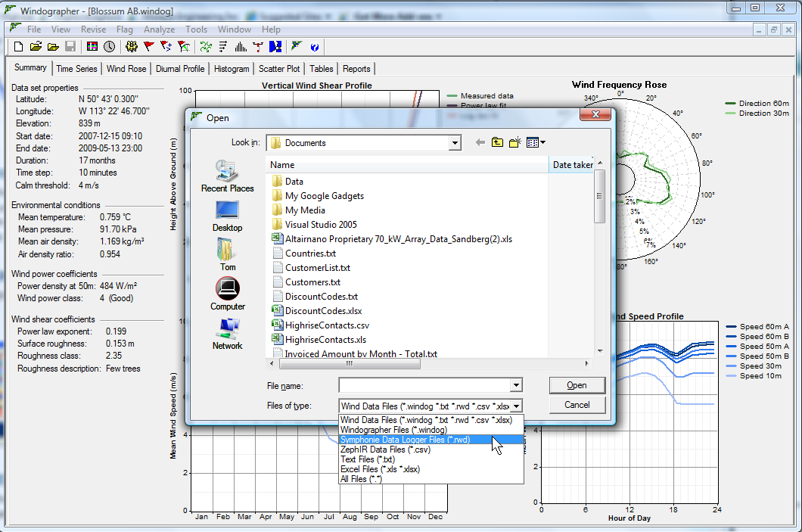Open the Tools menu

pos(197,30)
